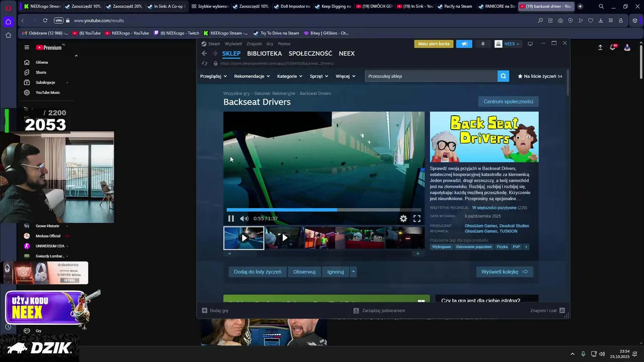Viewport: 644px width, 362px height.
Task: Click Wyświetl kolejkę button
Action: click(x=505, y=271)
